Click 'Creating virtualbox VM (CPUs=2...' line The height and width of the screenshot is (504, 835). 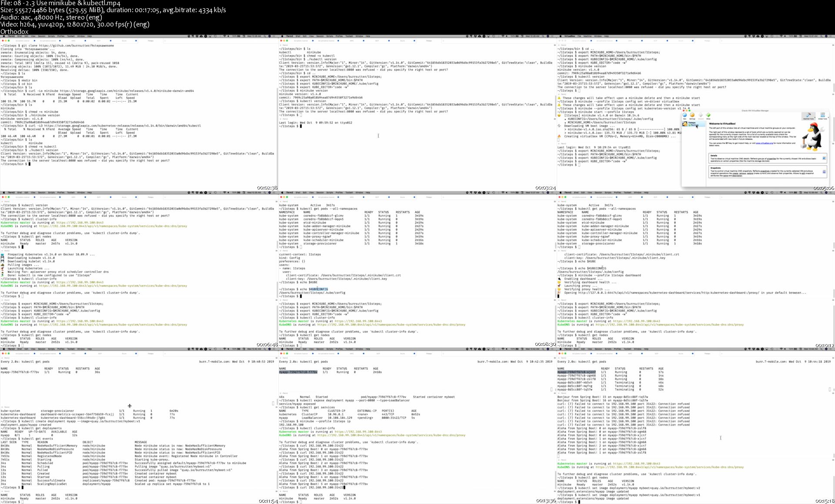[x=620, y=136]
